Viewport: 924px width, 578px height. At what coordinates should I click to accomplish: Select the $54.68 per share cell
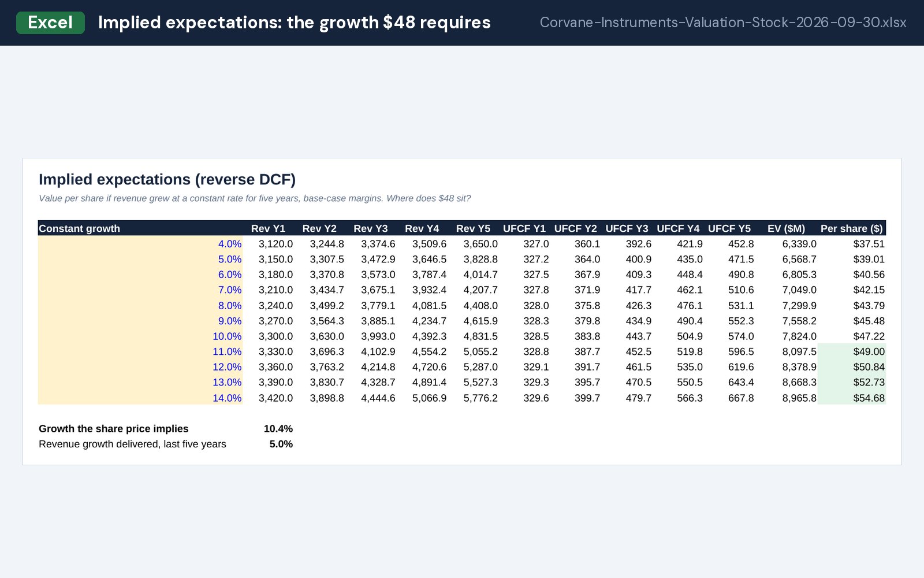point(852,398)
